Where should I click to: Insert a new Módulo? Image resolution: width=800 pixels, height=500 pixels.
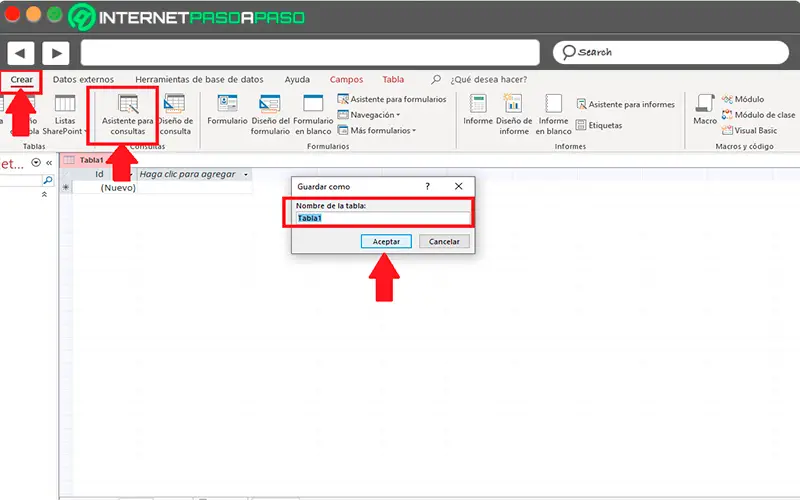click(x=743, y=99)
